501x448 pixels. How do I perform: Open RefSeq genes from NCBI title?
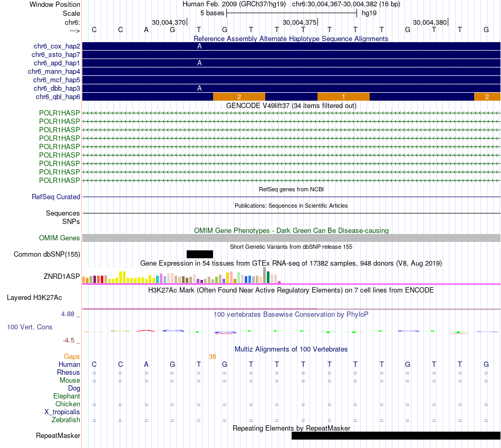pyautogui.click(x=291, y=189)
